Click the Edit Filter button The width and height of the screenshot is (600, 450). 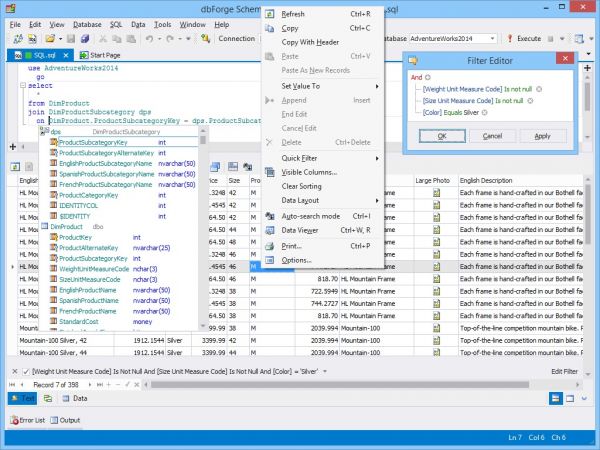point(564,371)
